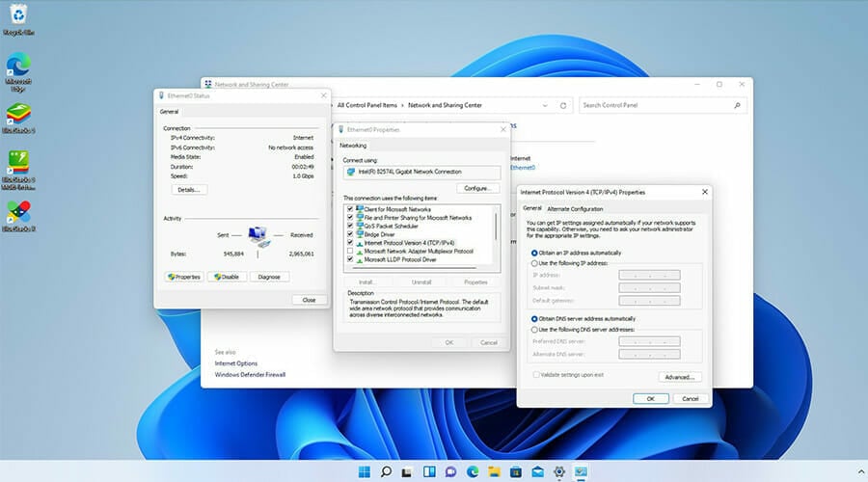The height and width of the screenshot is (482, 868).
Task: Open Advanced TCP/IP settings
Action: point(680,378)
